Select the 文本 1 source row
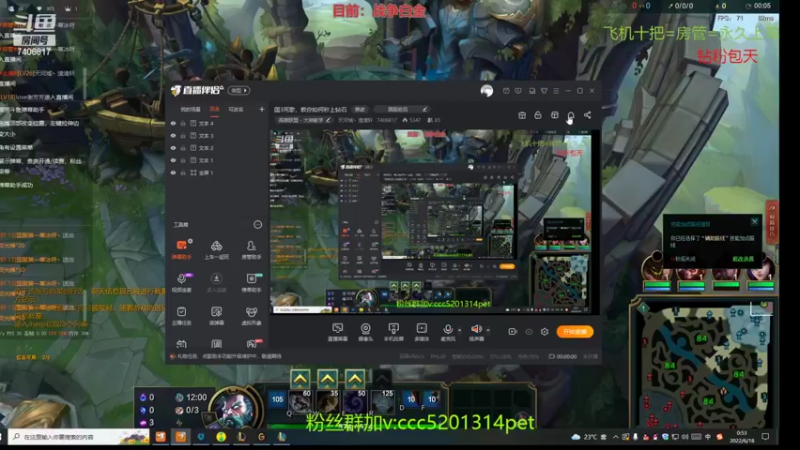The height and width of the screenshot is (450, 800). point(217,160)
